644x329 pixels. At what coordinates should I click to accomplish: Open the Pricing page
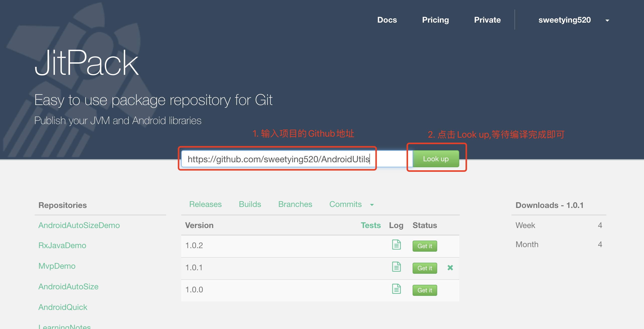435,20
